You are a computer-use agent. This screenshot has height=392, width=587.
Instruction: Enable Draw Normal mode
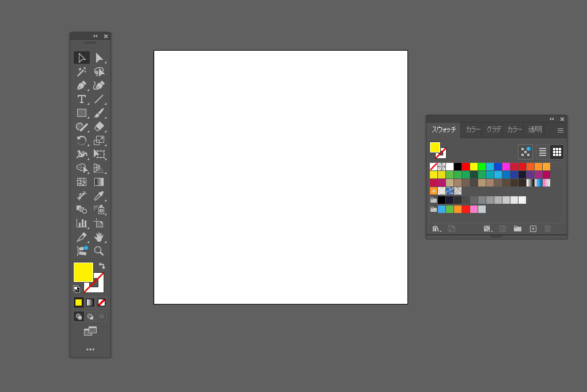pyautogui.click(x=79, y=317)
